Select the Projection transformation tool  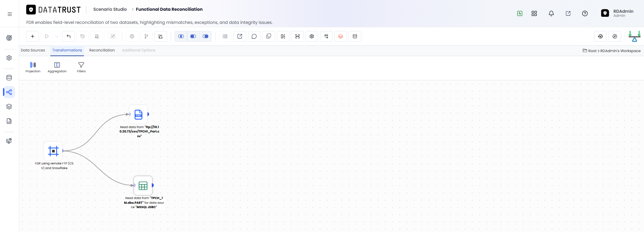[x=33, y=67]
